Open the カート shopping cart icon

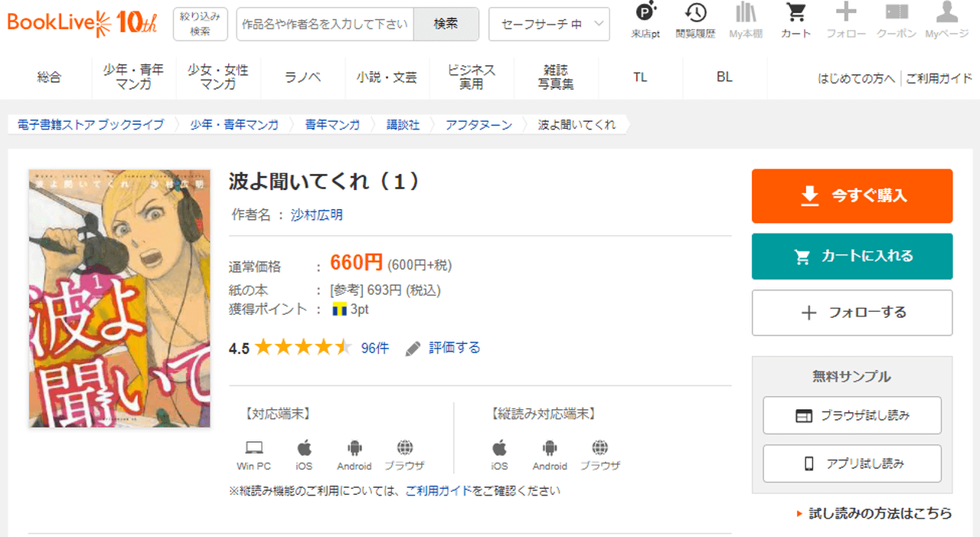[796, 14]
